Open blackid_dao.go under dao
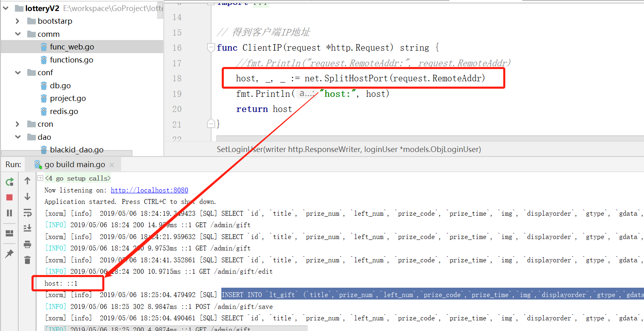 [77, 150]
